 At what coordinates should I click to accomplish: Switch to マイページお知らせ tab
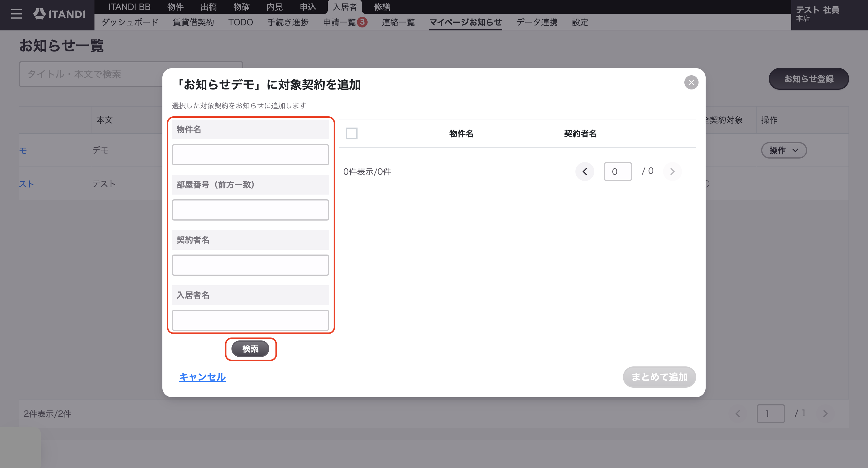465,22
